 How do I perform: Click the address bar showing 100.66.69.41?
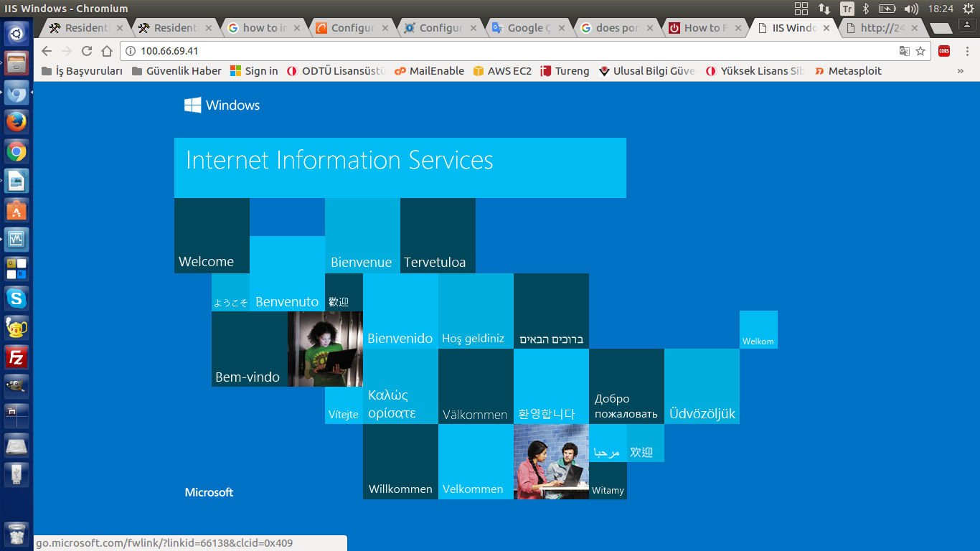[502, 51]
